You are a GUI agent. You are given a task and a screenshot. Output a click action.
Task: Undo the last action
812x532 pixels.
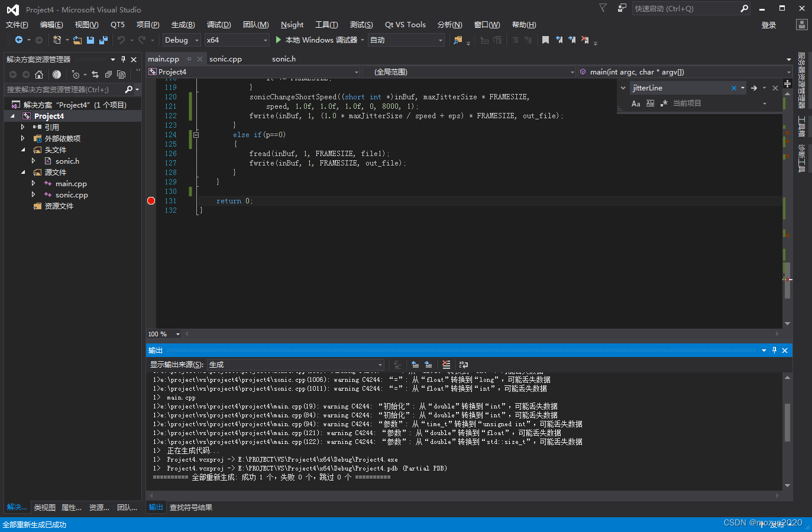click(121, 40)
